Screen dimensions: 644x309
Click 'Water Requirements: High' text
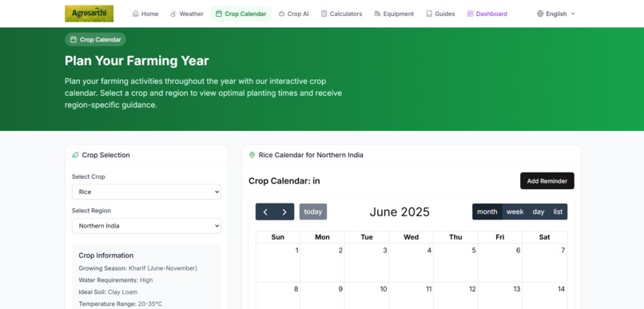pos(116,280)
